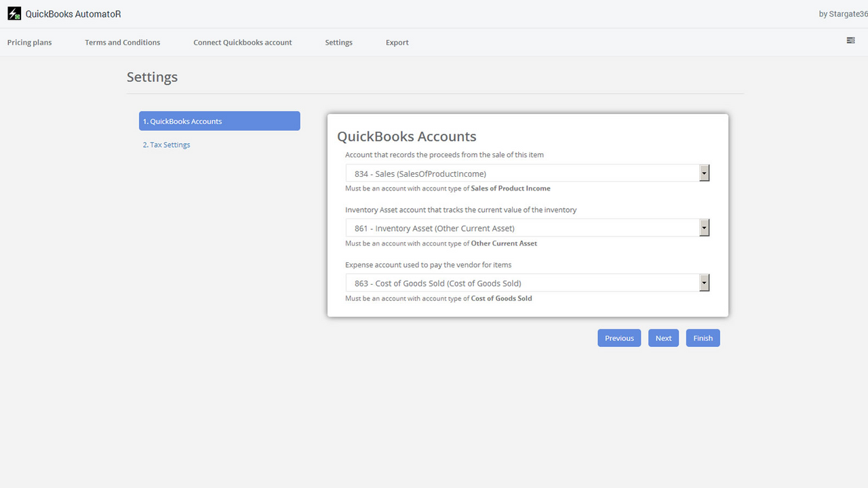Viewport: 868px width, 488px height.
Task: Switch to 2. Tax Settings step
Action: coord(166,144)
